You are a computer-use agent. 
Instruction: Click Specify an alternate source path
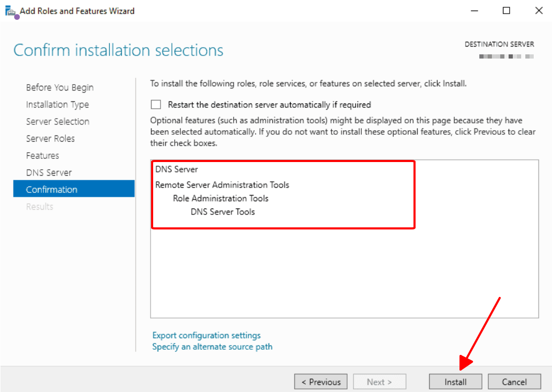pyautogui.click(x=212, y=347)
